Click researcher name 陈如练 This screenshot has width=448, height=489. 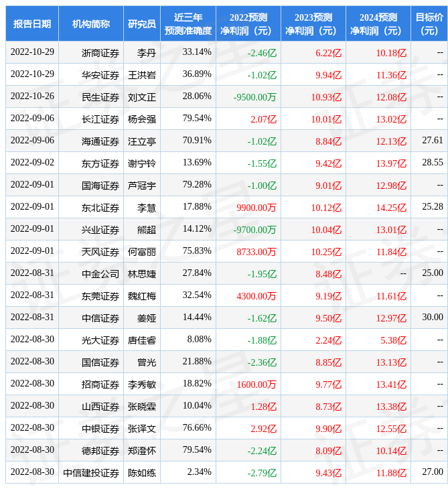coord(142,473)
